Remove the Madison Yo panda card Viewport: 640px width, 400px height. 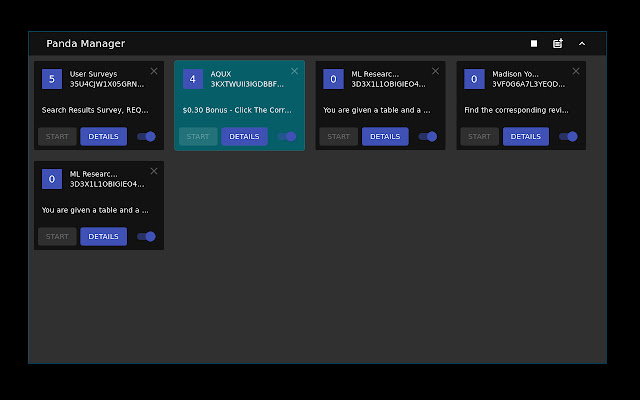point(576,71)
